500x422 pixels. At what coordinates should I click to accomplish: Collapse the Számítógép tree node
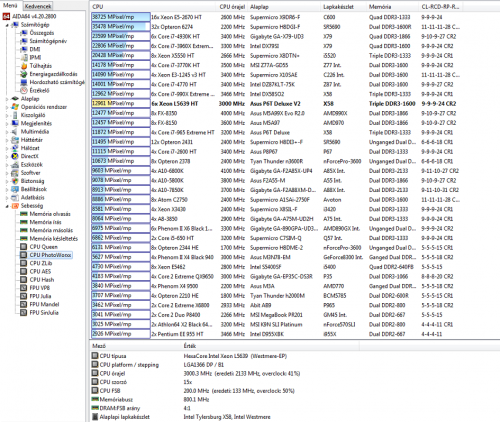pos(7,25)
